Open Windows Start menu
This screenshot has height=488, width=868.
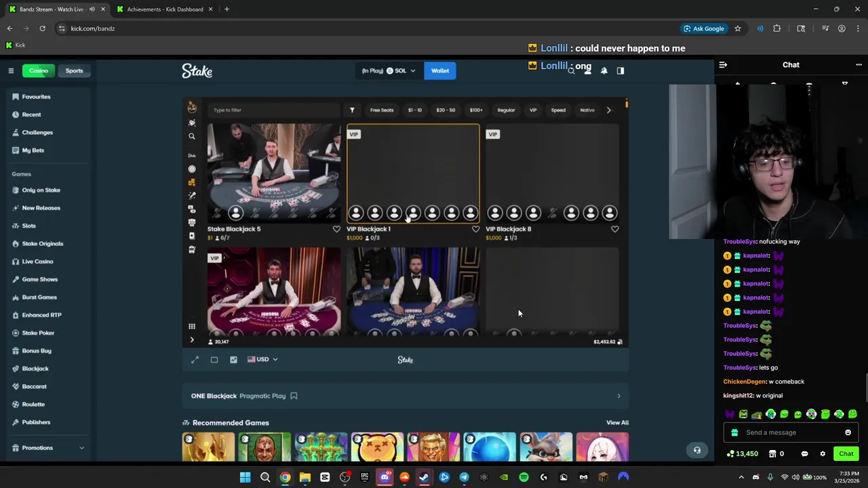point(245,477)
